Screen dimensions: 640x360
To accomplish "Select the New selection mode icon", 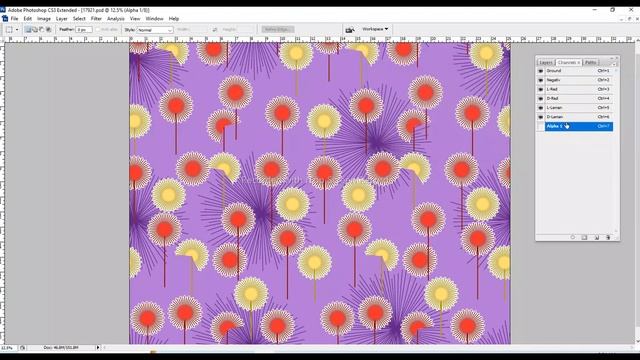I will (x=28, y=29).
